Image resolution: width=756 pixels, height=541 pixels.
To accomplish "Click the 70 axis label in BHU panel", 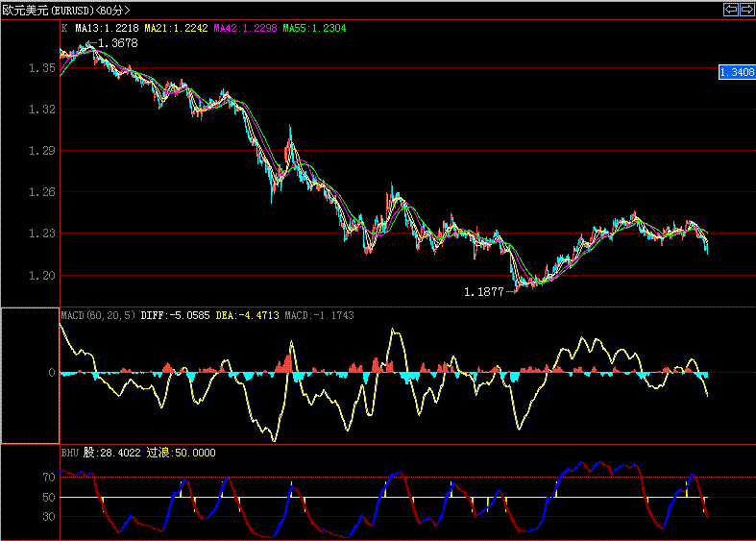I will click(x=49, y=478).
